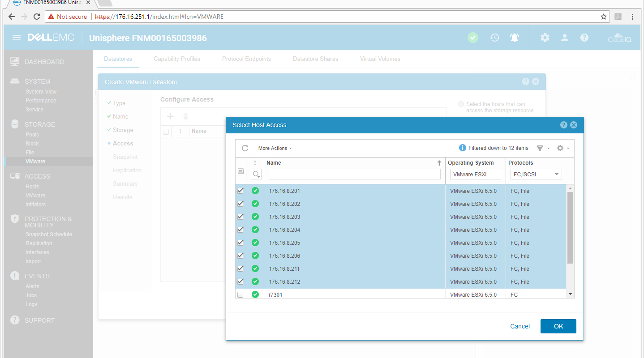644x358 pixels.
Task: Open the Chrome three-dot menu
Action: [632, 17]
